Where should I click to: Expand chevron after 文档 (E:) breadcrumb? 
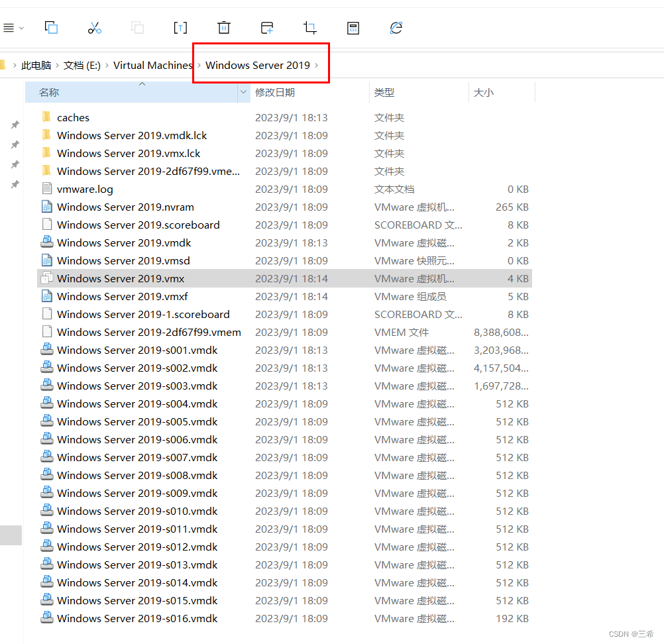tap(107, 65)
